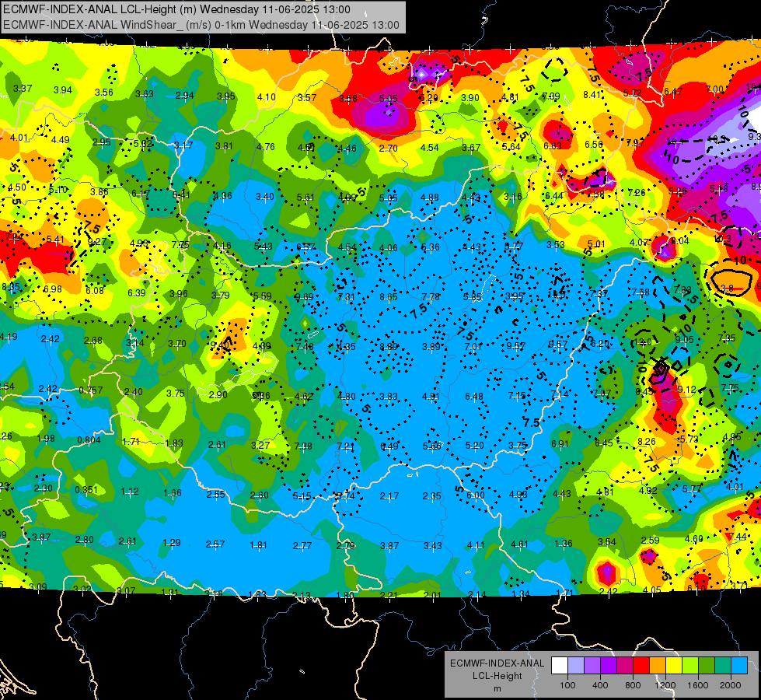The height and width of the screenshot is (700, 761).
Task: Click wind shear value '3.40'
Action: pos(265,197)
